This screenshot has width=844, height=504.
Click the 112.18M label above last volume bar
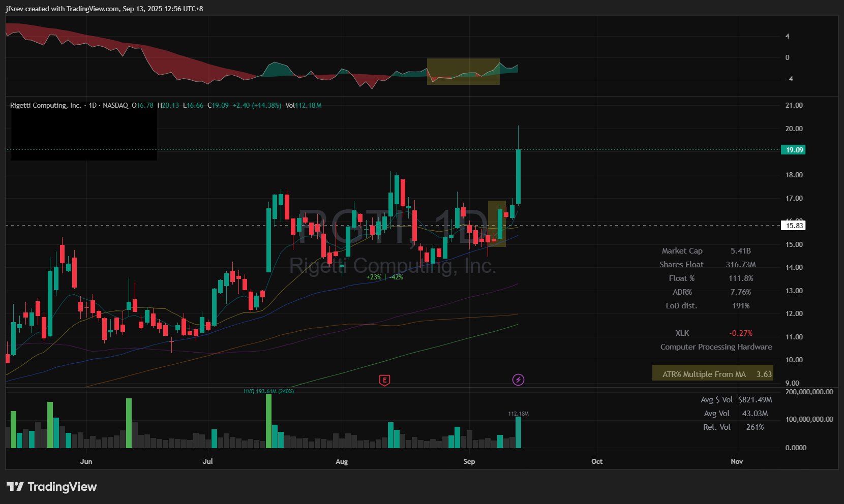coord(519,414)
